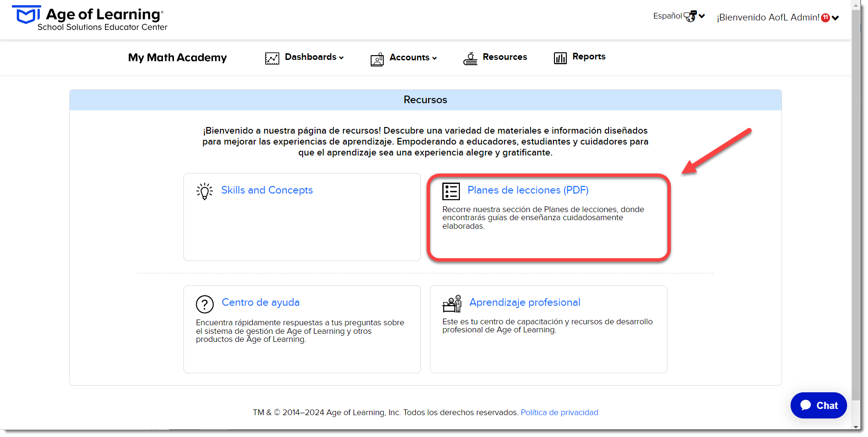
Task: Click the vertical page scrollbar
Action: coord(857,204)
